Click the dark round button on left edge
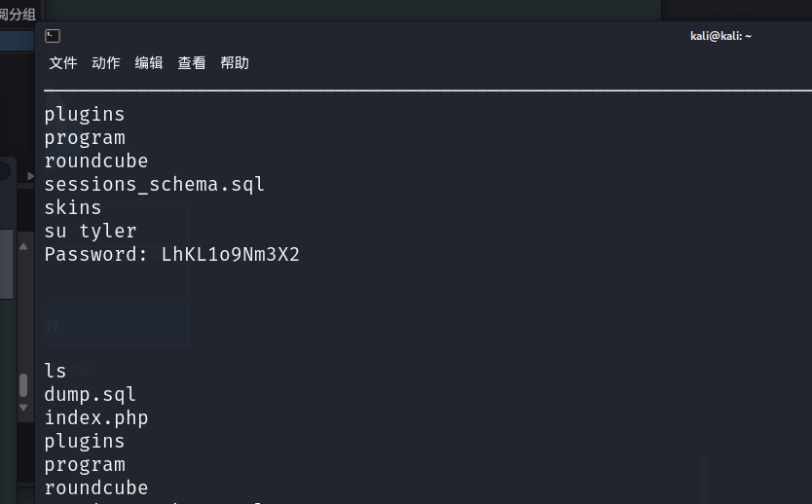This screenshot has width=812, height=504. tap(4, 171)
